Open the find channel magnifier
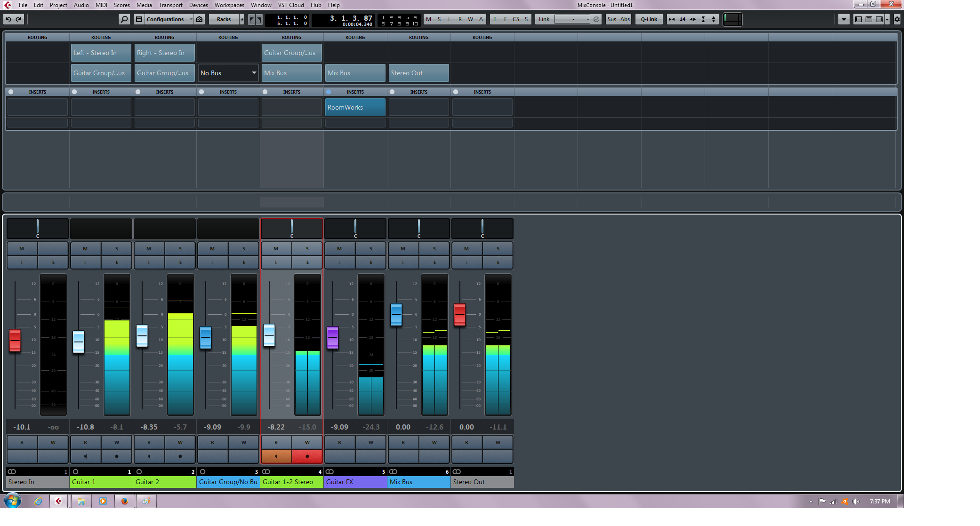This screenshot has width=980, height=526. click(x=124, y=19)
